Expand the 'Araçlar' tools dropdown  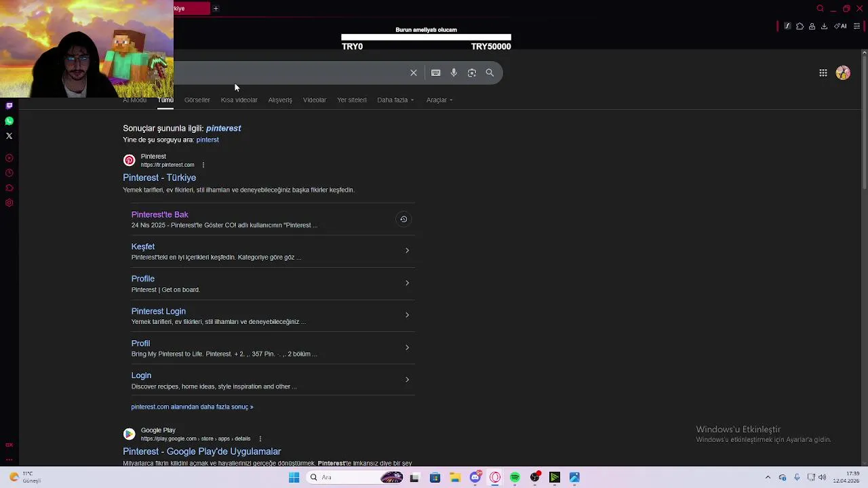point(439,100)
